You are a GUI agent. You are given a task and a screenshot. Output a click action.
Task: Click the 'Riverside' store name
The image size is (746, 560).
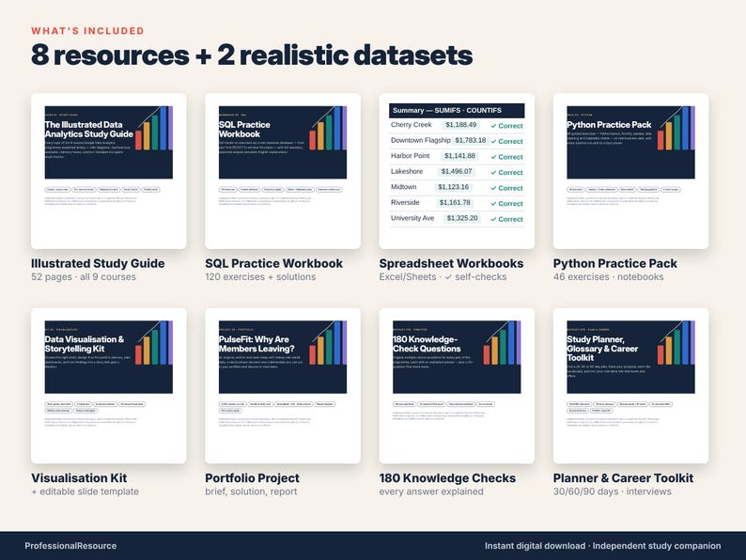click(x=405, y=203)
